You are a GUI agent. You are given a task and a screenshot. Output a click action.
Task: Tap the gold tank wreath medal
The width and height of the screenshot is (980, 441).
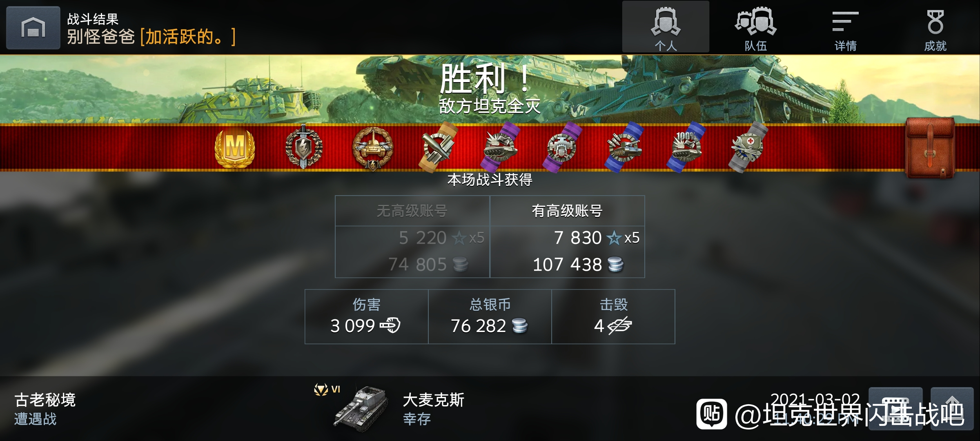click(373, 148)
